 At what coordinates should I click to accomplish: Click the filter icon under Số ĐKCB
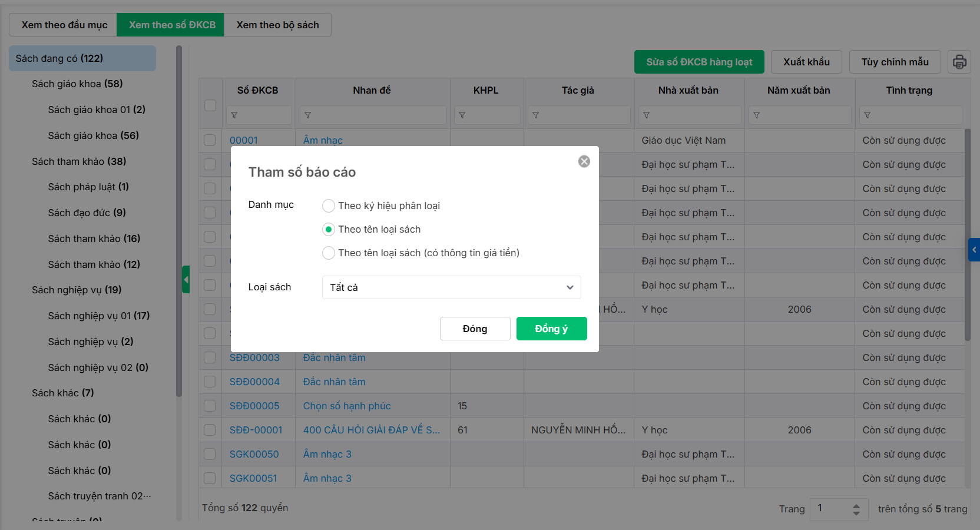pos(234,115)
